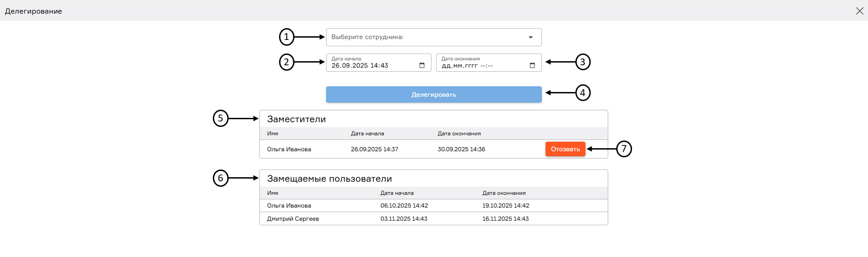Select Ольга Иванова name in Замещаемые пользователи table
Image resolution: width=868 pixels, height=257 pixels.
coord(289,206)
